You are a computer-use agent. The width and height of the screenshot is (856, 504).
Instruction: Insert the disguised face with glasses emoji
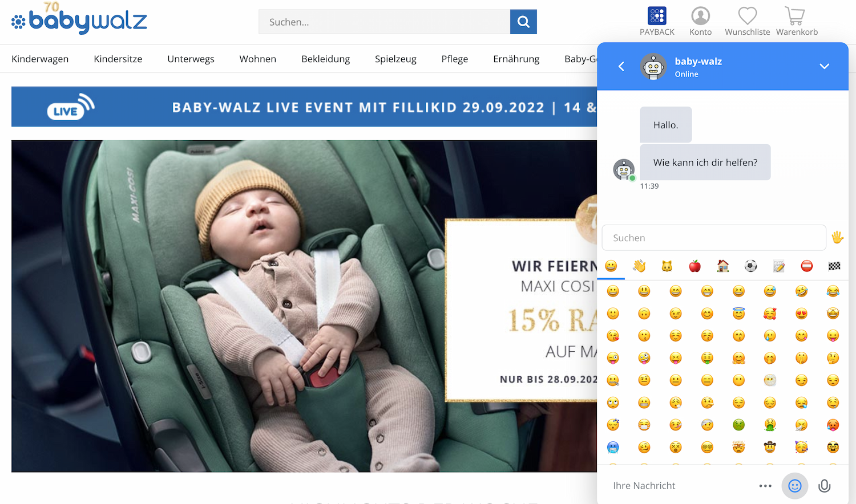point(833,447)
